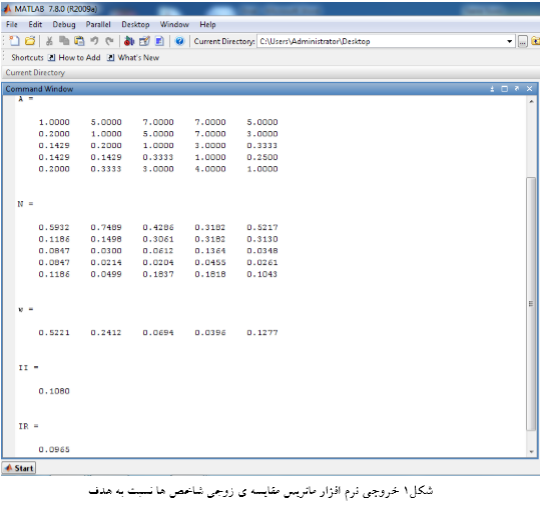The height and width of the screenshot is (514, 542).
Task: Click the New M-File icon
Action: tap(14, 41)
